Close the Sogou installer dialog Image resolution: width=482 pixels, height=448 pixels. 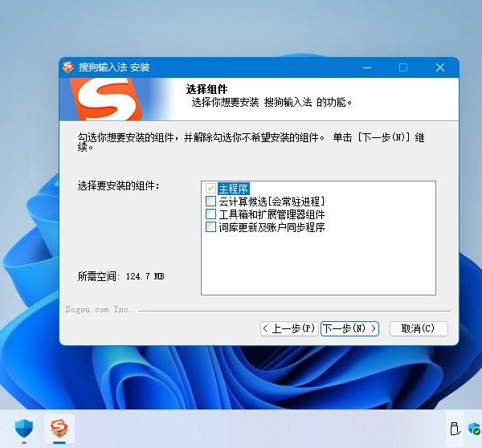tap(440, 67)
